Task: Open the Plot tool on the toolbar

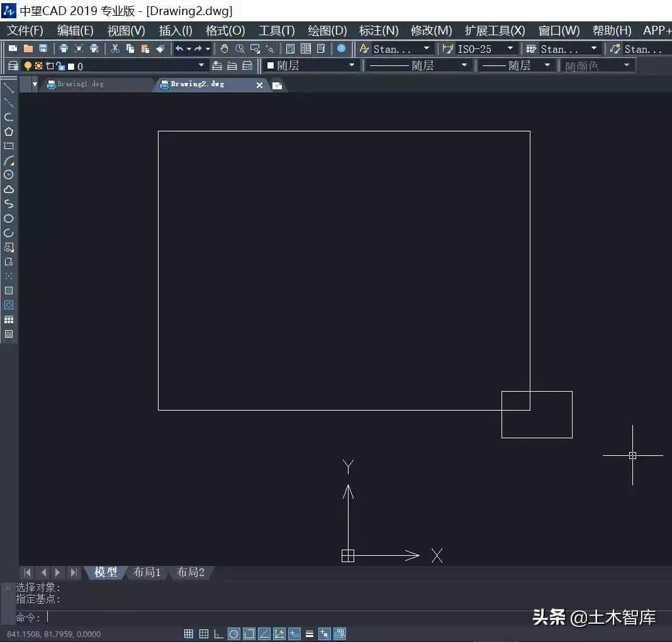Action: [x=63, y=48]
